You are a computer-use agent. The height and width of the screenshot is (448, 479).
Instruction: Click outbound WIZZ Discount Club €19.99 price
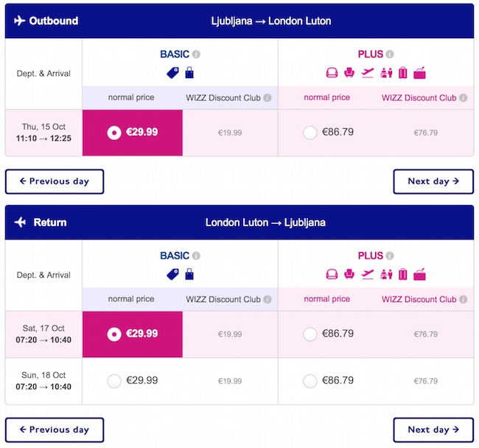(230, 133)
